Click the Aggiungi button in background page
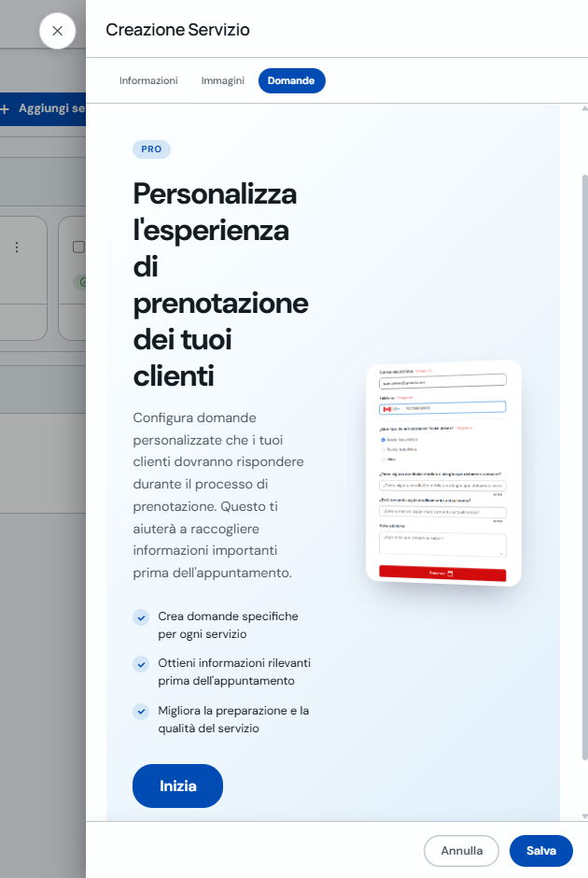Image resolution: width=588 pixels, height=878 pixels. tap(43, 108)
